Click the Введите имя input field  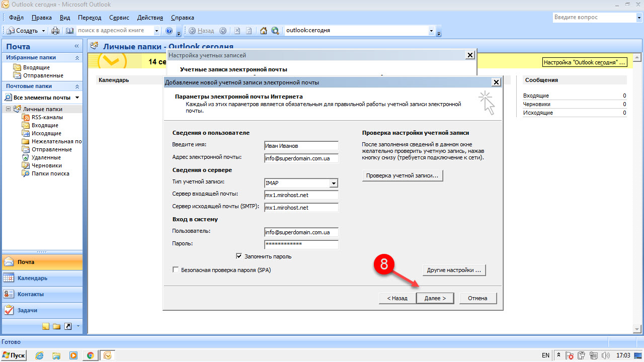[x=301, y=146]
